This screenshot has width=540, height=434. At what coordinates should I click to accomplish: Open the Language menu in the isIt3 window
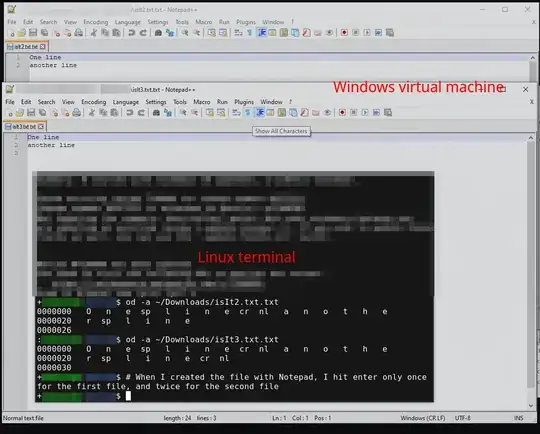[126, 102]
